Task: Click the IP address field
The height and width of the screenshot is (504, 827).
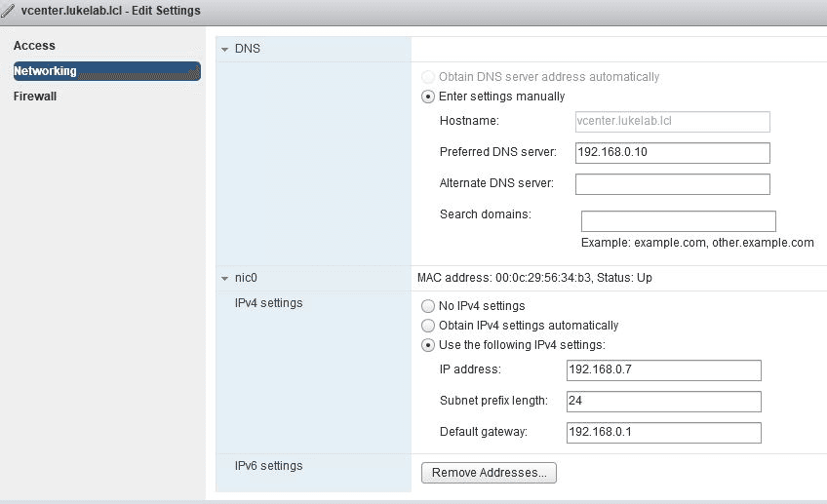Action: [x=663, y=370]
